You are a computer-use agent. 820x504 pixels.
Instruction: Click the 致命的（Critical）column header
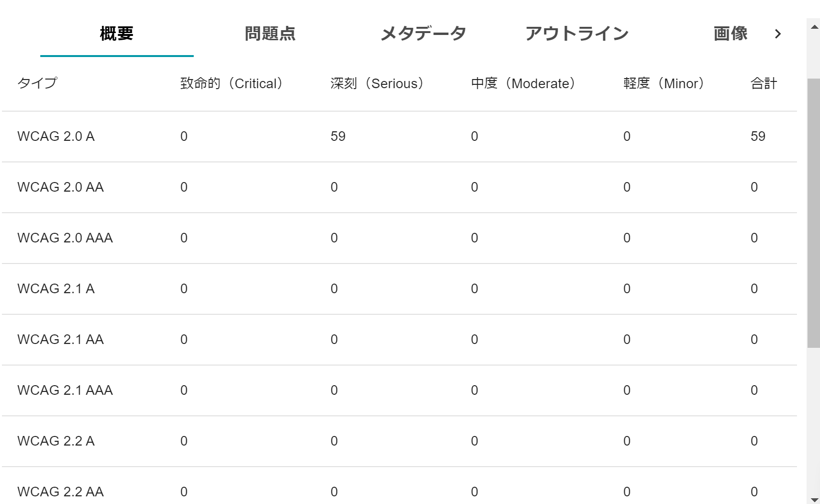coord(232,83)
